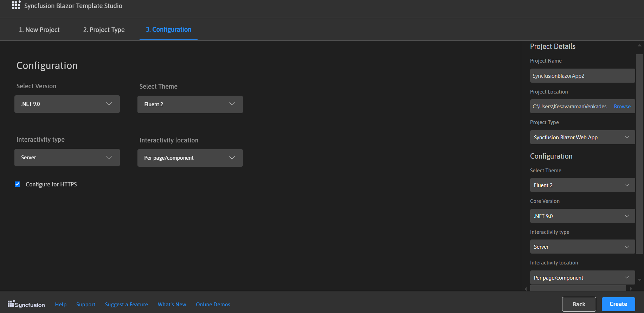Click the Project Details vertical scrollbar

[x=639, y=154]
